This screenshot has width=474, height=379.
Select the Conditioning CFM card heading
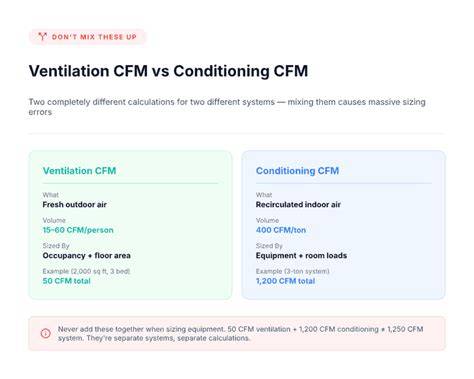coord(297,171)
